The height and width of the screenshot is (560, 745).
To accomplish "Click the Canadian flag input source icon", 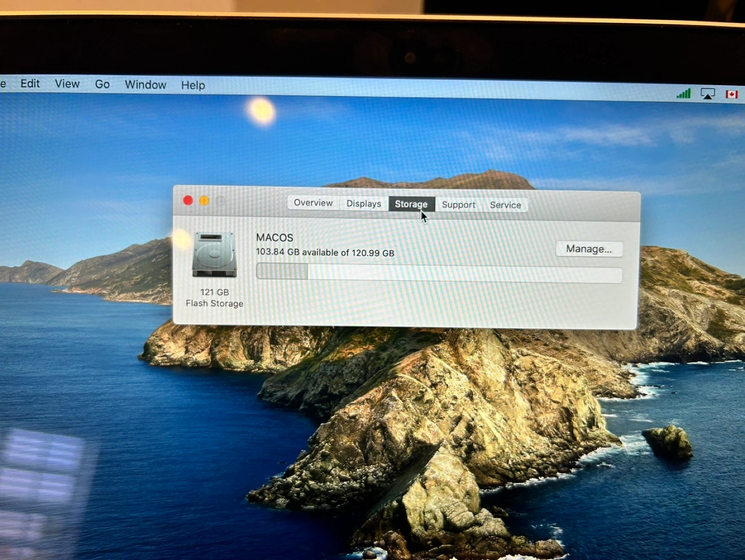I will (x=731, y=94).
